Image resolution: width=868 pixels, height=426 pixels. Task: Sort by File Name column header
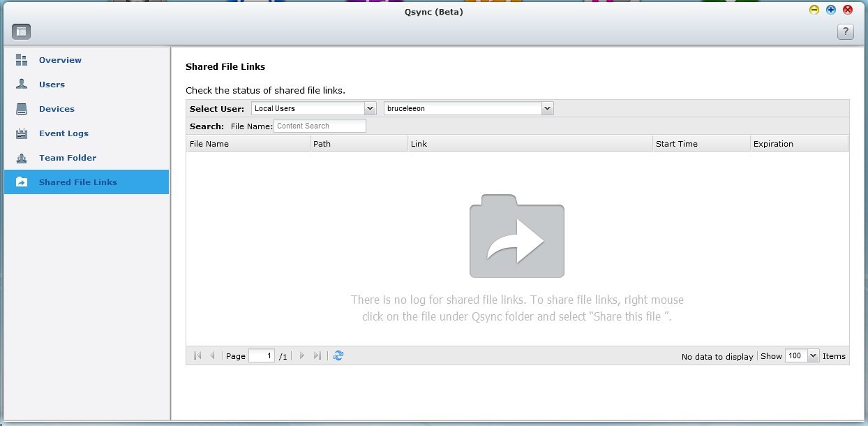[x=248, y=143]
